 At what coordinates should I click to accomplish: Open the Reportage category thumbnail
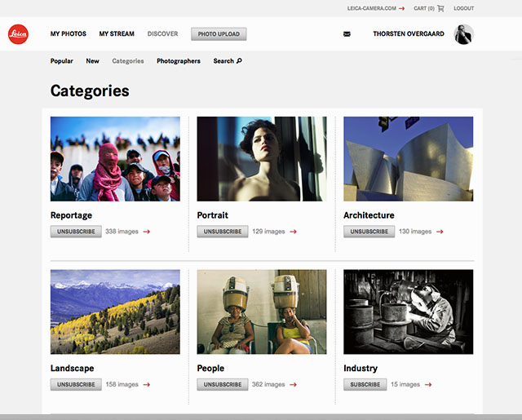click(x=115, y=159)
